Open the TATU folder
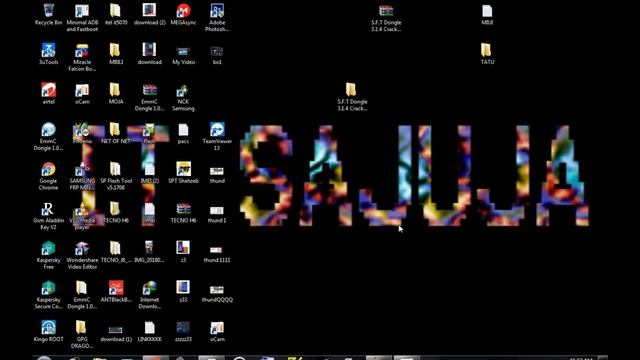The width and height of the screenshot is (640, 360). point(486,50)
